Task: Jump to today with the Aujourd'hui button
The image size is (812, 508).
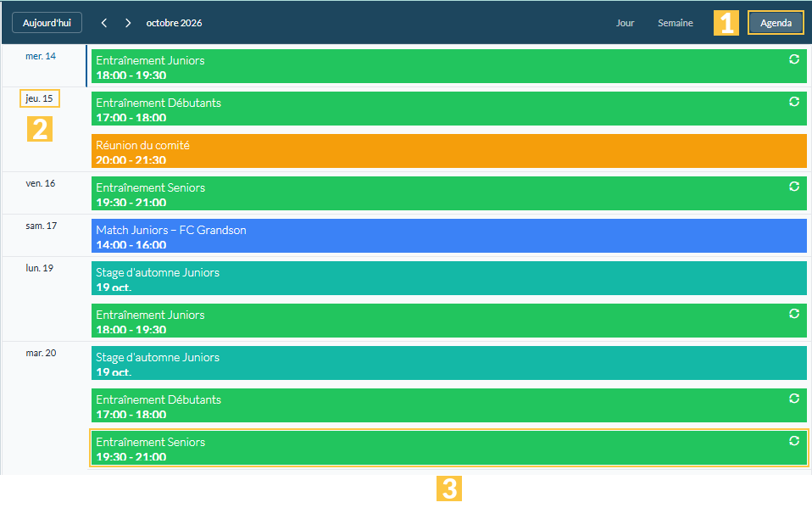Action: coord(47,23)
